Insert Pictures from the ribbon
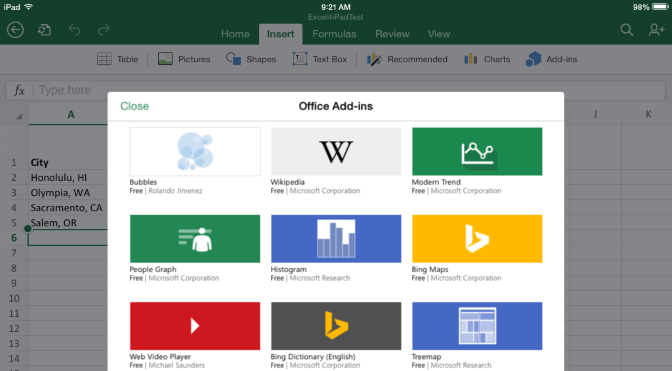This screenshot has width=672, height=371. pos(184,59)
